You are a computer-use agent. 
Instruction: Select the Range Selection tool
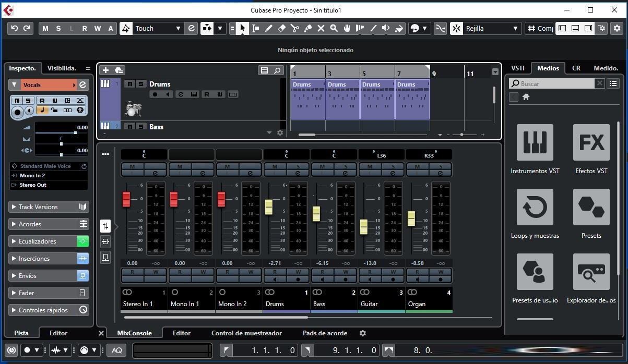point(255,28)
